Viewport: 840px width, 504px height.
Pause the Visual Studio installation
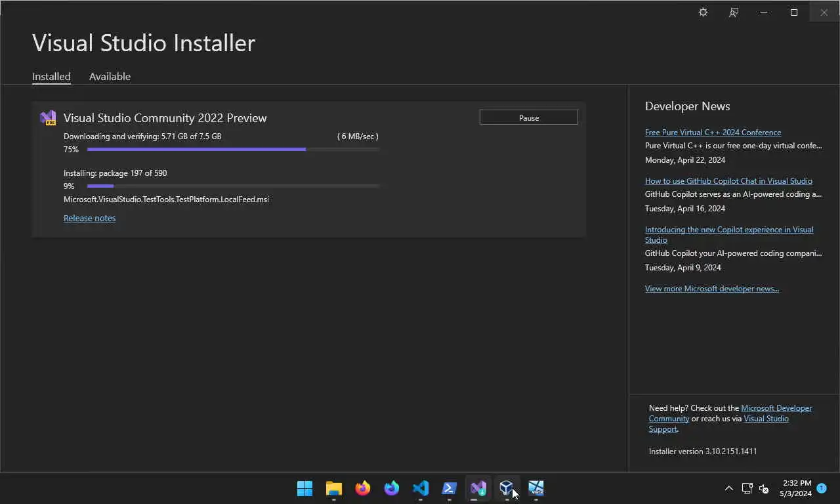pos(529,117)
